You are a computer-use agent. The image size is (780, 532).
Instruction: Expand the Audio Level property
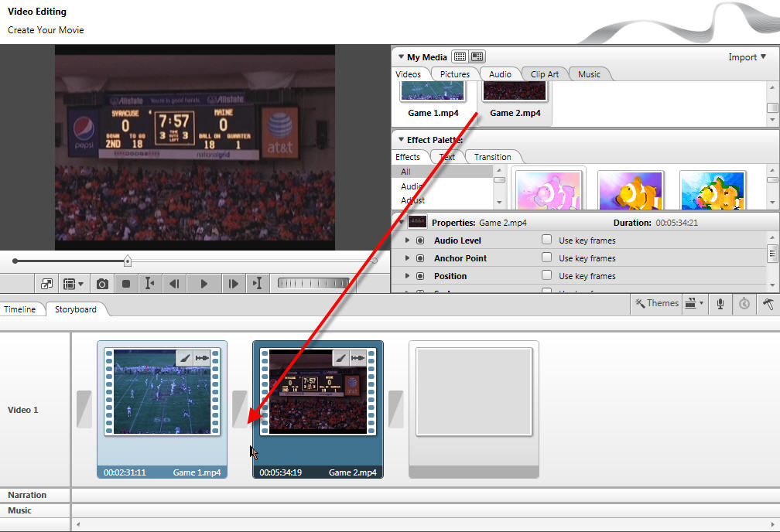407,240
